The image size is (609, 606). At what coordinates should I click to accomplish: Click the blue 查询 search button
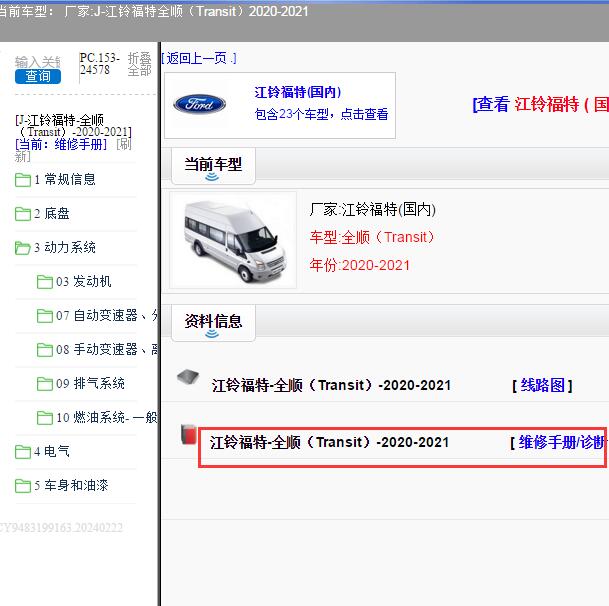(x=38, y=76)
